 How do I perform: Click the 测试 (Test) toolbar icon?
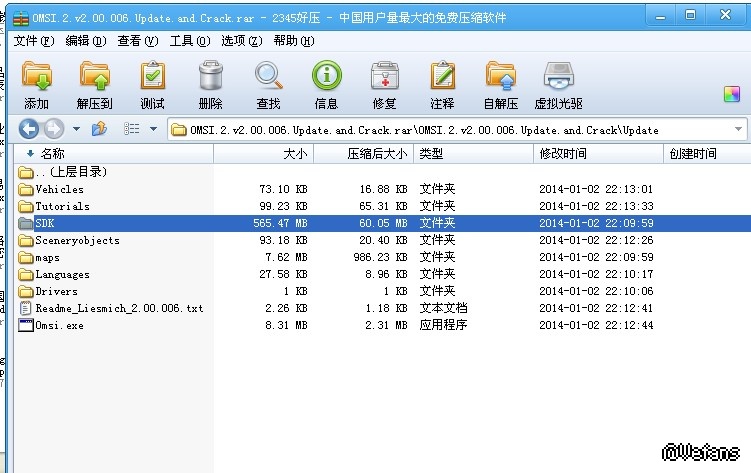tap(153, 76)
